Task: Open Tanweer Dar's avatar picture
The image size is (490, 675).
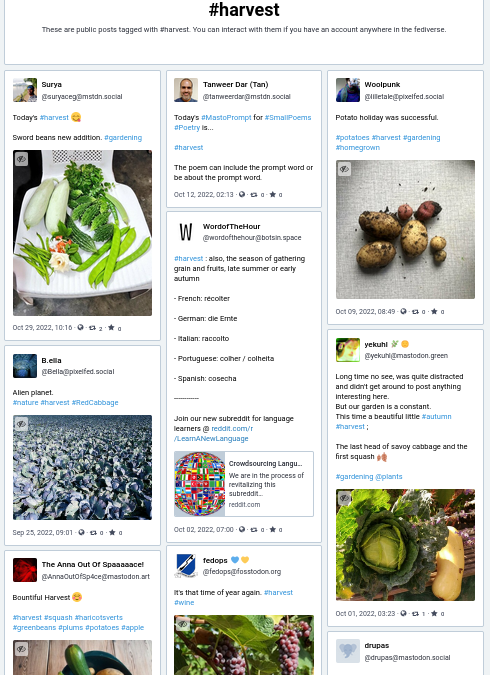Action: (x=186, y=90)
